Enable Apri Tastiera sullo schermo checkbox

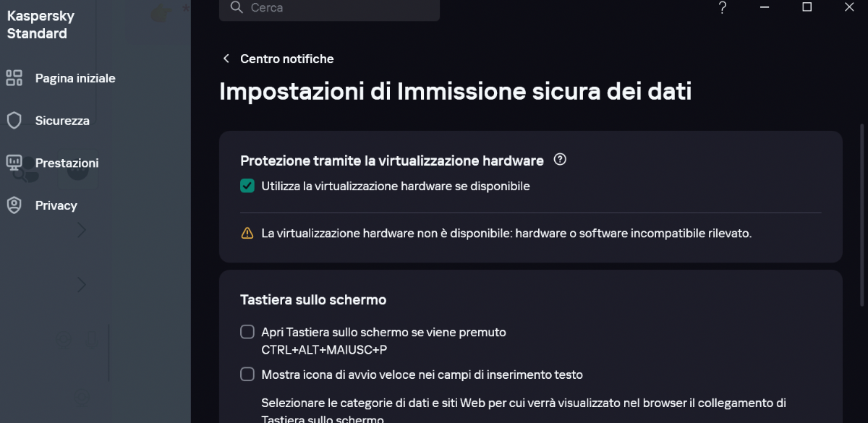click(247, 332)
